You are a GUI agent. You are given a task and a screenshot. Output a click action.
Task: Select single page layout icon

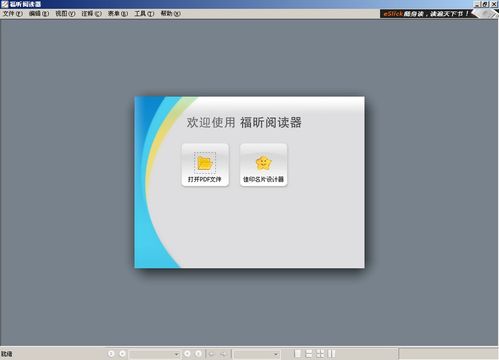[298, 354]
